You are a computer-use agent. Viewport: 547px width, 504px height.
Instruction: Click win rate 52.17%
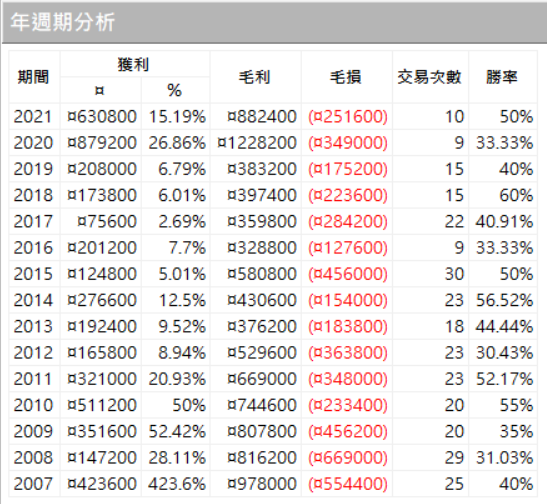(504, 379)
